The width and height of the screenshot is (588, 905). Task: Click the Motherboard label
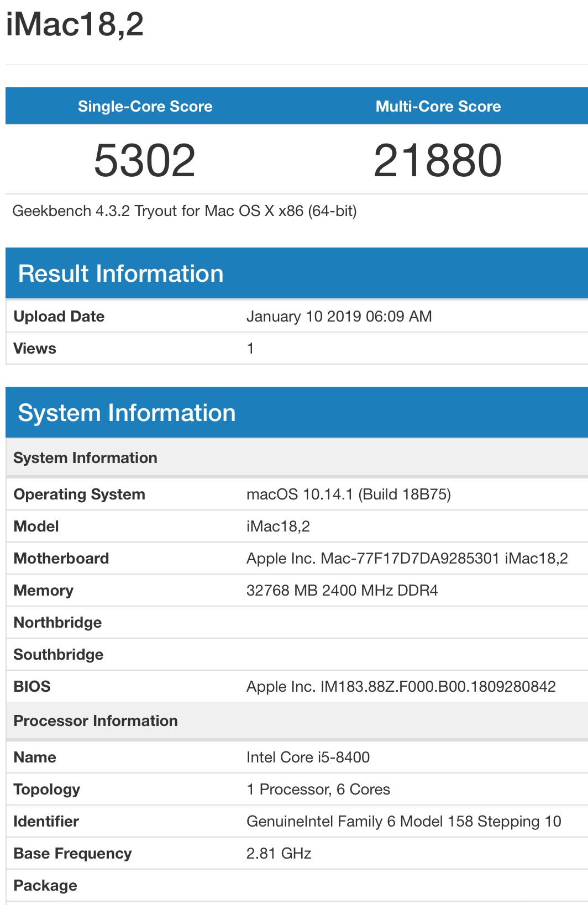point(61,559)
